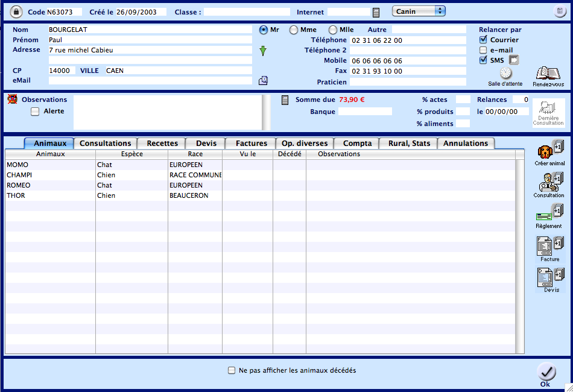The width and height of the screenshot is (573, 392).
Task: Click the green arrow beside the address
Action: [x=263, y=51]
